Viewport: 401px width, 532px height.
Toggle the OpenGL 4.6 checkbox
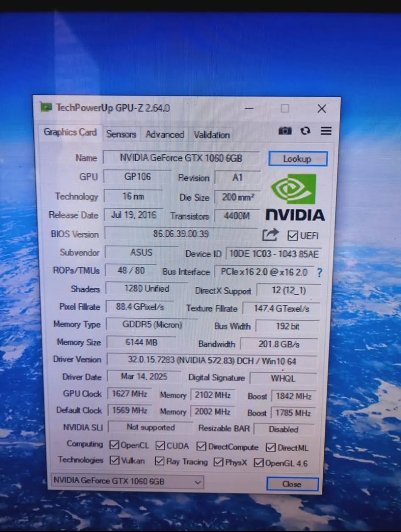(x=259, y=463)
